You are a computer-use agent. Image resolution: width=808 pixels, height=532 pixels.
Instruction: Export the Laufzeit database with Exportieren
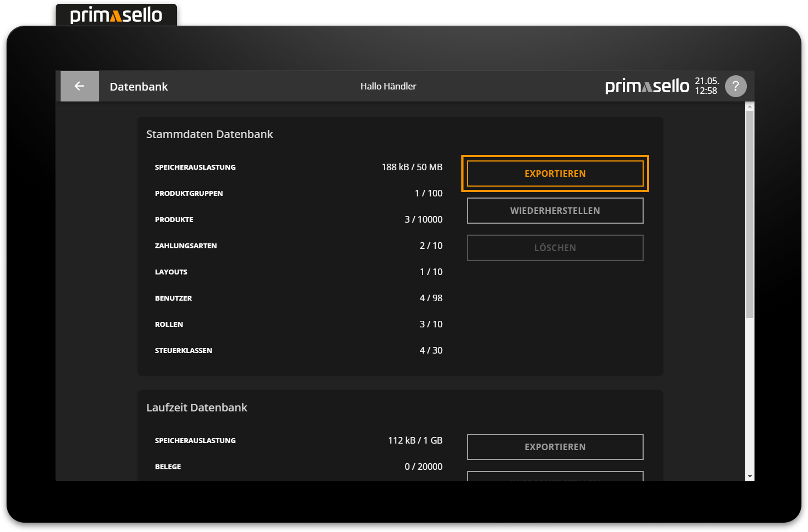coord(555,447)
